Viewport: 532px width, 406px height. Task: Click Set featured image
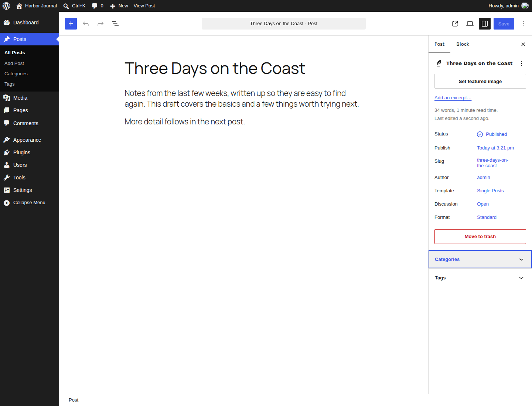click(x=480, y=81)
